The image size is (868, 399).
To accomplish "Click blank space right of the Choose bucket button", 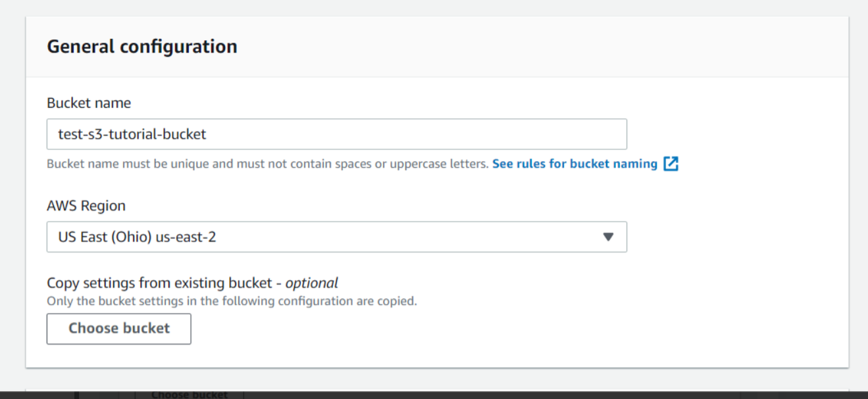I will [x=461, y=329].
